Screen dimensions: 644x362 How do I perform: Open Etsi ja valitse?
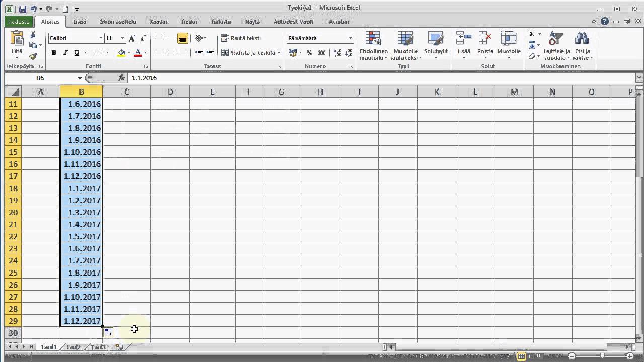[583, 46]
